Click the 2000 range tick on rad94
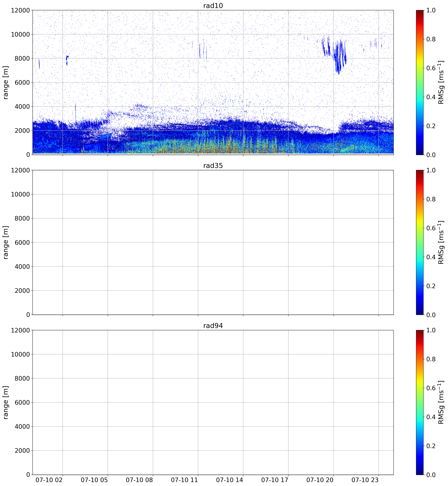 click(x=22, y=451)
